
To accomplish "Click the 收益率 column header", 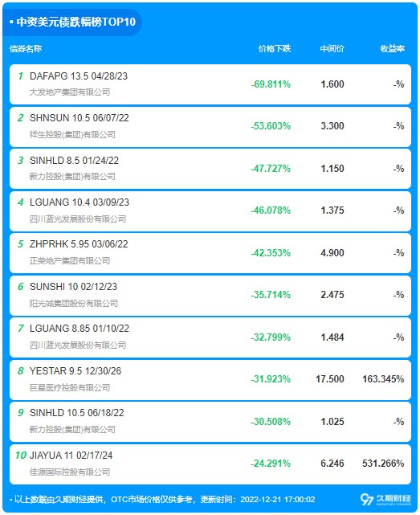I will point(393,49).
